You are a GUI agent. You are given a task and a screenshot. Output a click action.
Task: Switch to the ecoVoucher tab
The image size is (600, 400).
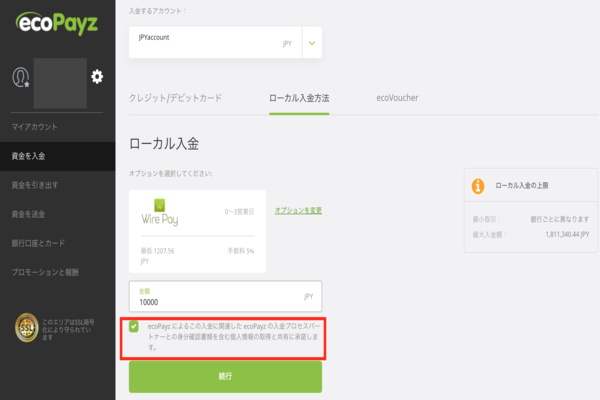tap(397, 98)
